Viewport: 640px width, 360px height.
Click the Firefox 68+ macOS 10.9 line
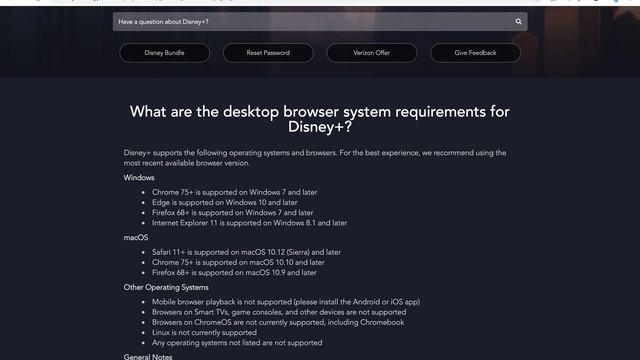[234, 273]
